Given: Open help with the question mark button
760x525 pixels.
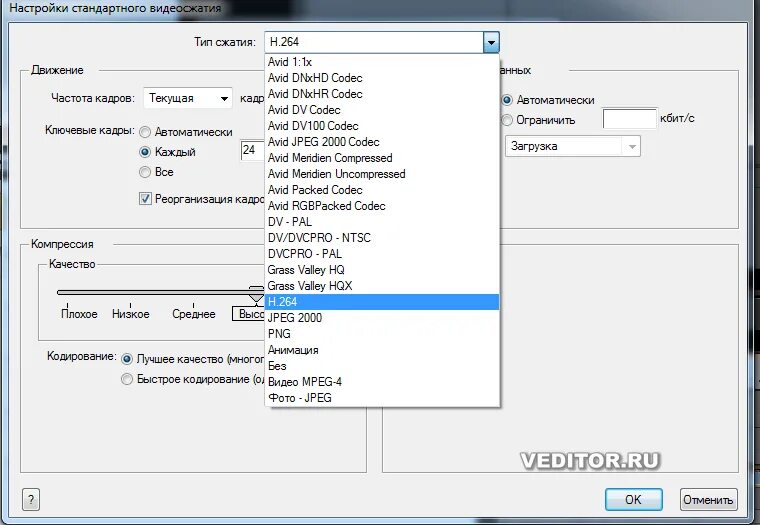Looking at the screenshot, I should [x=31, y=500].
